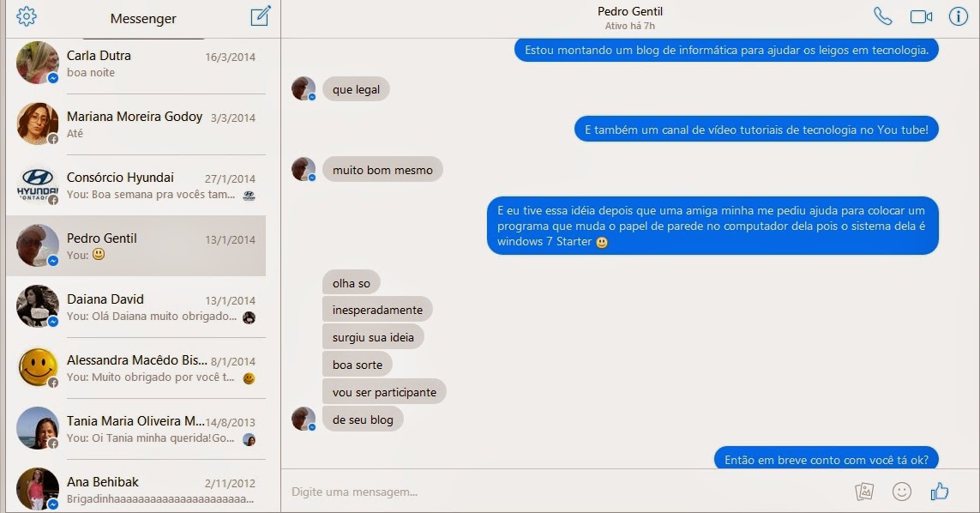Open Consórcio Hyundai conversation
Image resolution: width=980 pixels, height=513 pixels.
(135, 185)
